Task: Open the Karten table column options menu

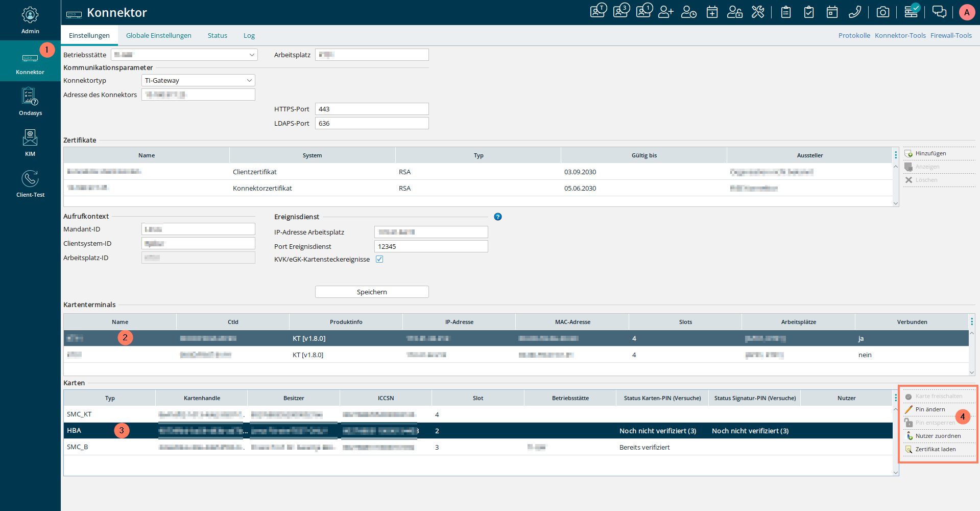Action: click(x=896, y=398)
